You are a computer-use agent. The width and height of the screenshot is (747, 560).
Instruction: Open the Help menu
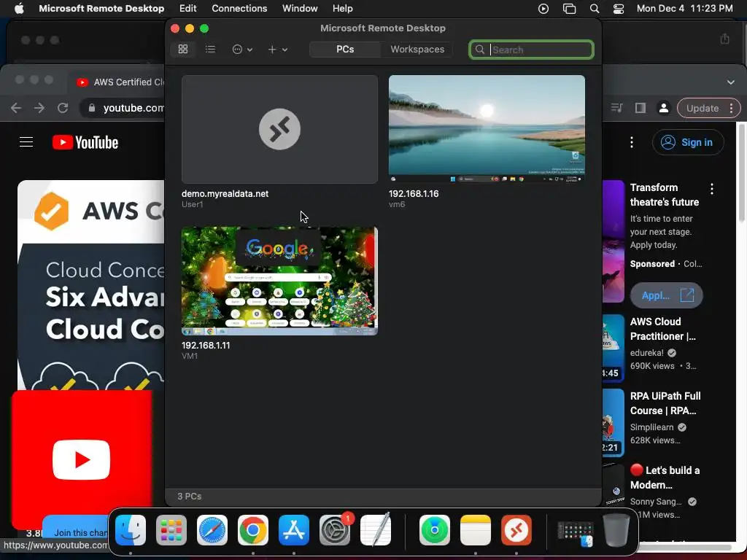click(343, 9)
